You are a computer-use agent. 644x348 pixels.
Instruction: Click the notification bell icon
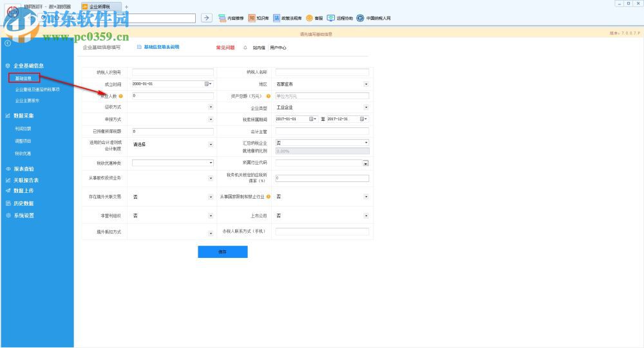click(245, 48)
